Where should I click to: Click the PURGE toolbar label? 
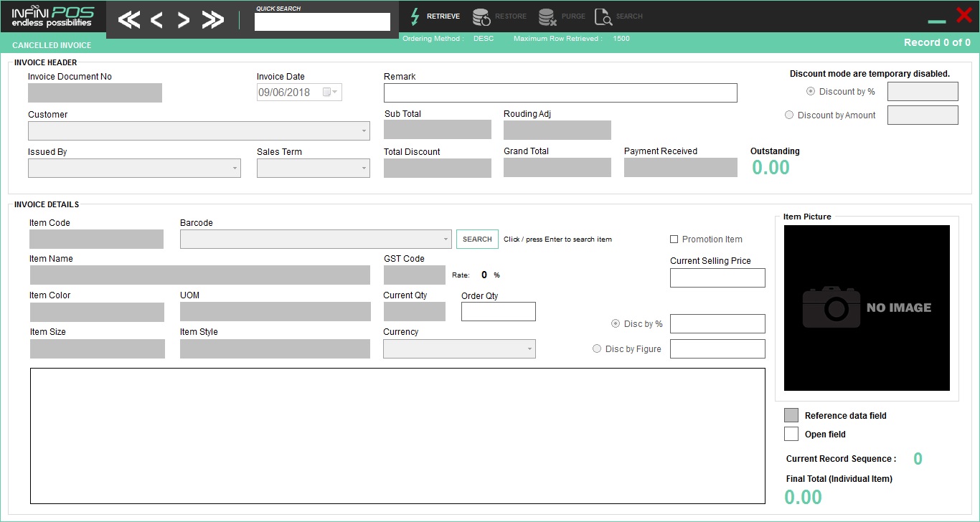(x=573, y=16)
